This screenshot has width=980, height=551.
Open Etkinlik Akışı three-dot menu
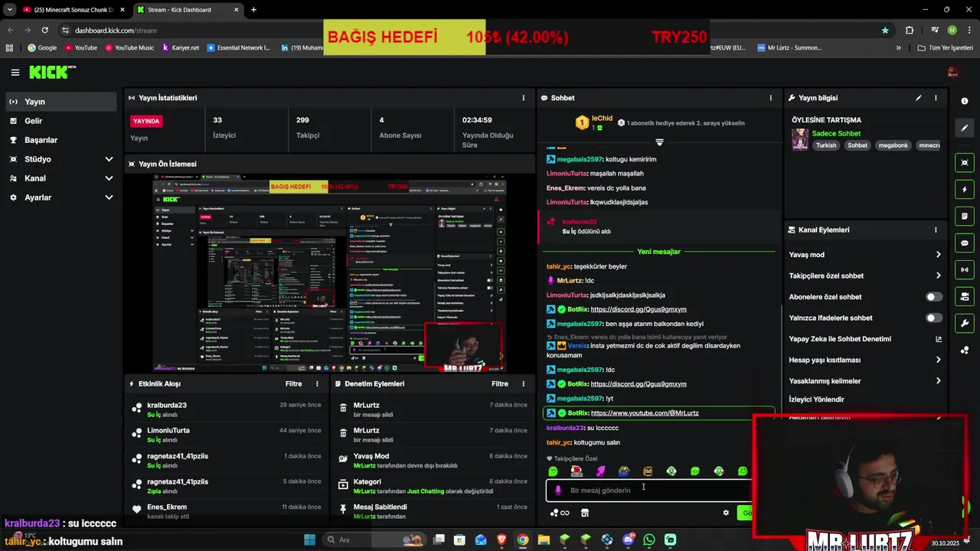tap(317, 384)
